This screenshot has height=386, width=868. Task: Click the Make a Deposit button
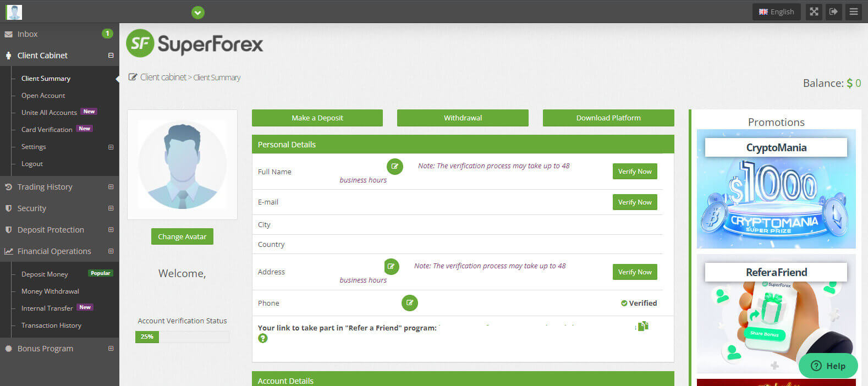click(317, 118)
